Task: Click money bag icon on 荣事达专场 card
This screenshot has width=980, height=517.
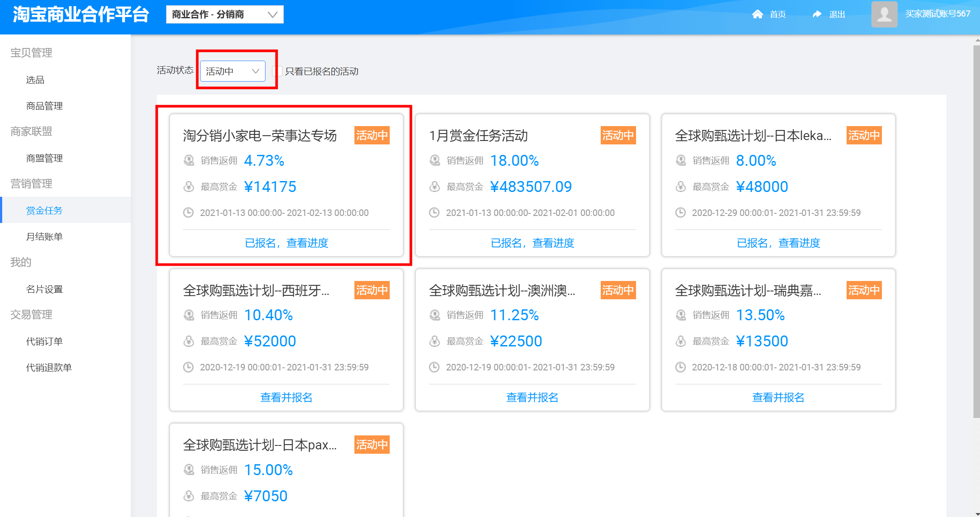Action: [188, 187]
